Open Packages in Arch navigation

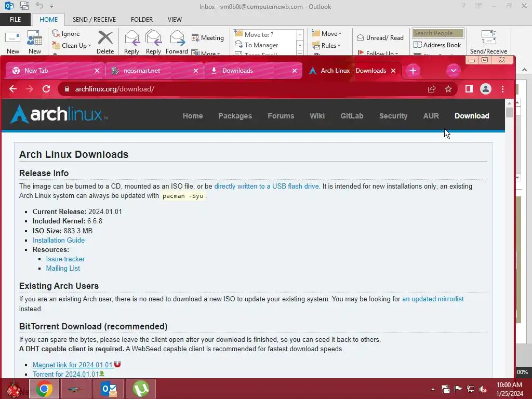pos(235,116)
